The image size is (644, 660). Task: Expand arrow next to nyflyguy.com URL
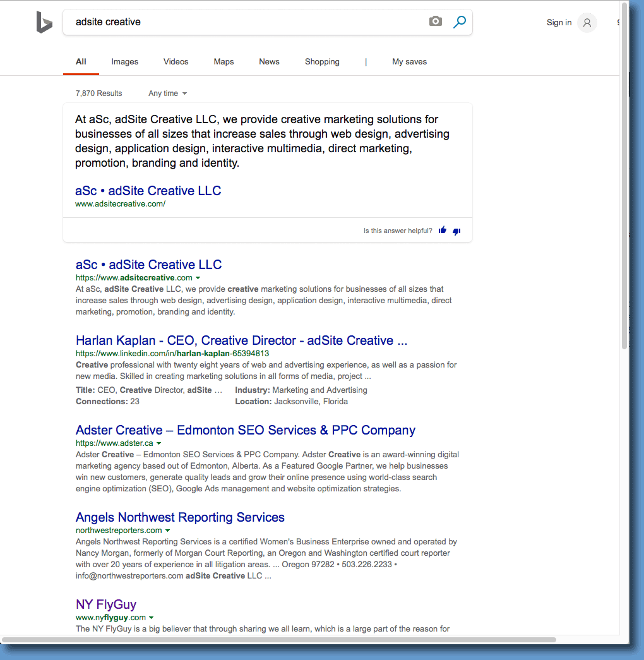coord(151,618)
